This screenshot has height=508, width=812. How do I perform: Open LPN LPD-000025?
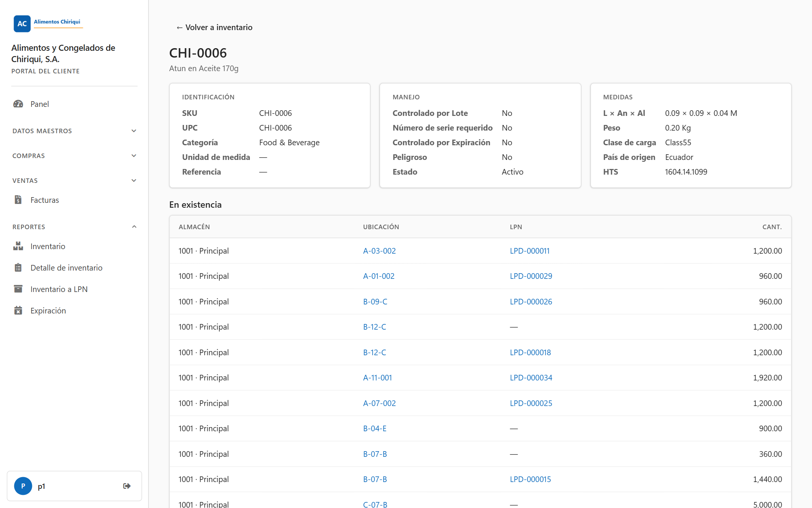(531, 403)
